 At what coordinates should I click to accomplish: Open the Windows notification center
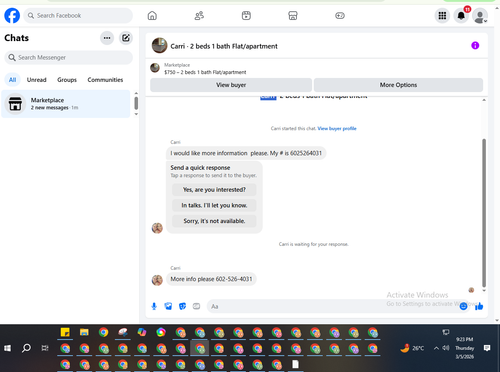point(487,348)
